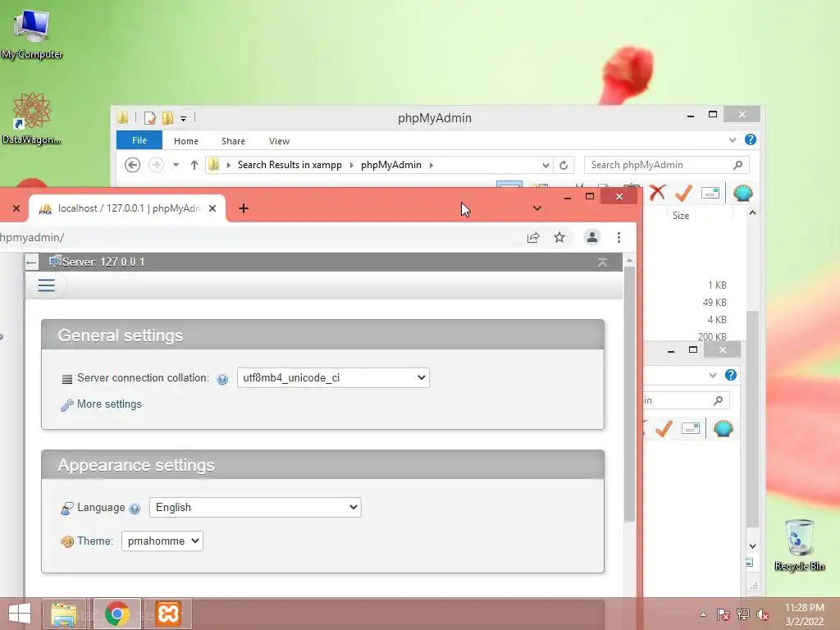Click the page-top collapse icon in server bar
This screenshot has height=630, width=840.
pos(602,262)
